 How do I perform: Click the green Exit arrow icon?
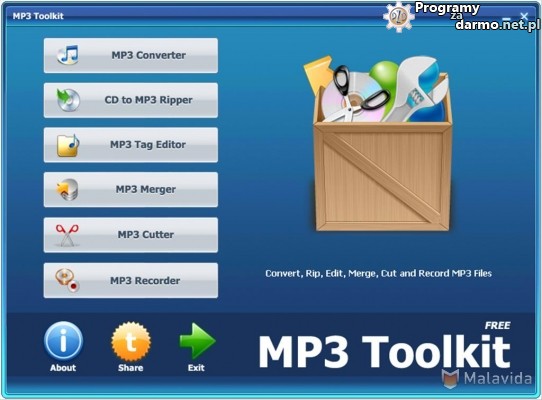pos(197,341)
